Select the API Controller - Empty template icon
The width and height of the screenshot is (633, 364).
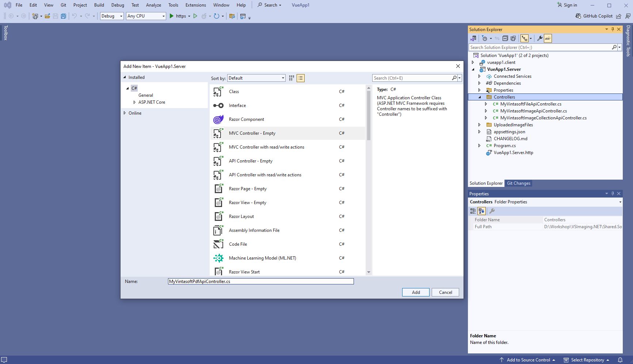click(x=218, y=161)
